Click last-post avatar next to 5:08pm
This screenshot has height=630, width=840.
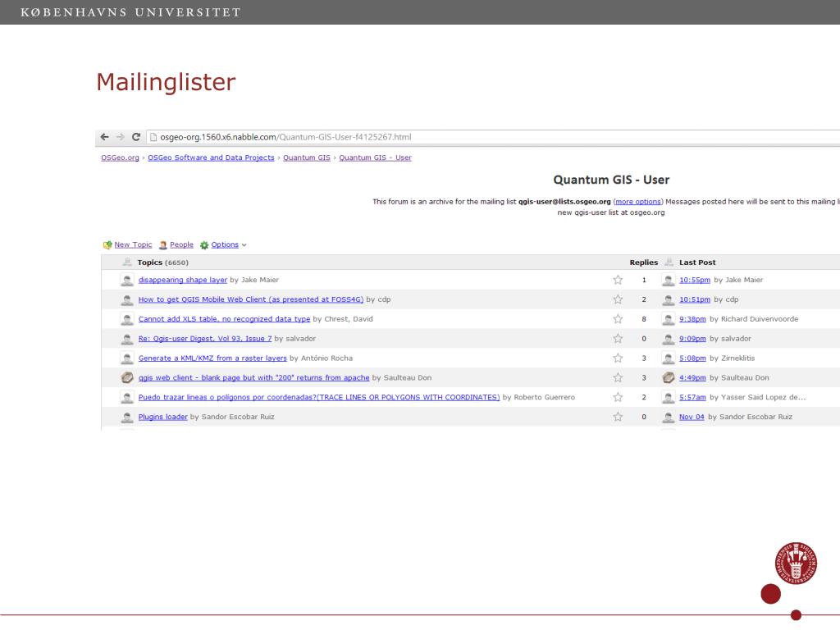[x=668, y=358]
